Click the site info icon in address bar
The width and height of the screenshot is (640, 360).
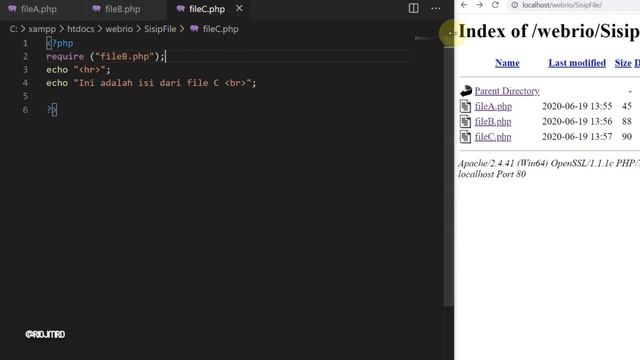(515, 5)
